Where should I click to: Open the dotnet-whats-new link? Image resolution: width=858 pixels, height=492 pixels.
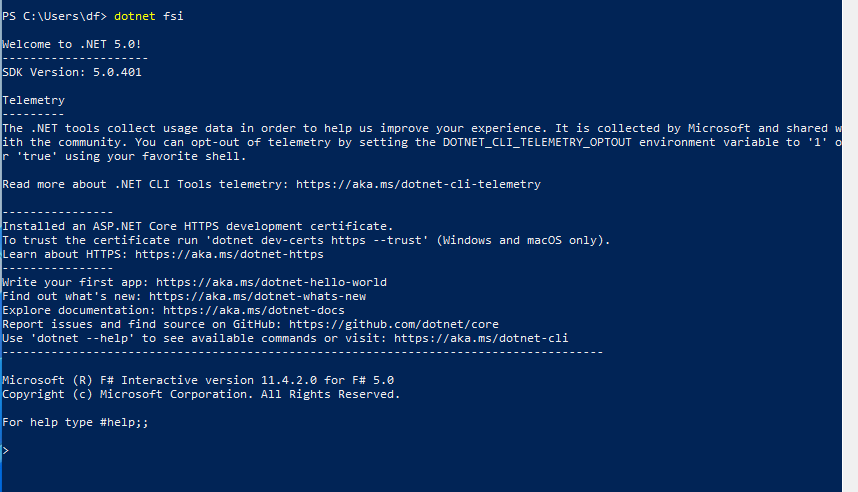tap(258, 297)
